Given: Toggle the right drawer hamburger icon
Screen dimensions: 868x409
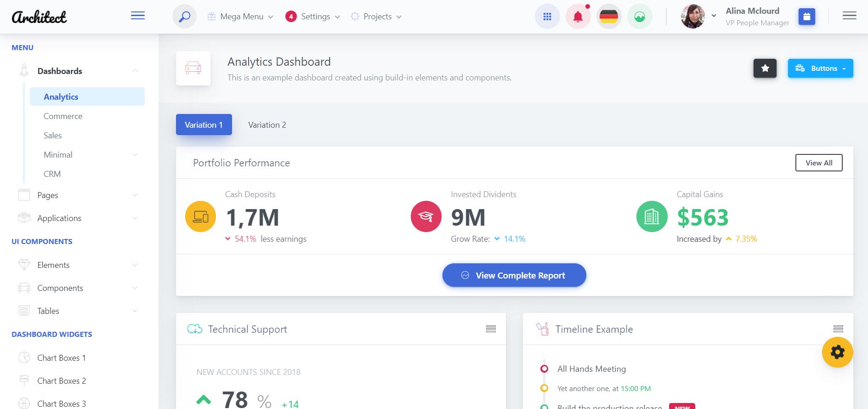Looking at the screenshot, I should pos(849,16).
